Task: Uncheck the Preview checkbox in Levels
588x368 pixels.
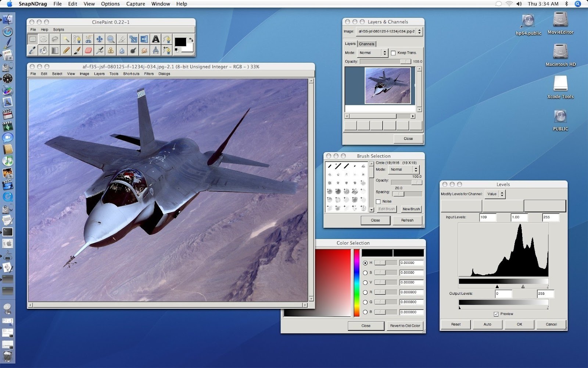Action: (496, 314)
